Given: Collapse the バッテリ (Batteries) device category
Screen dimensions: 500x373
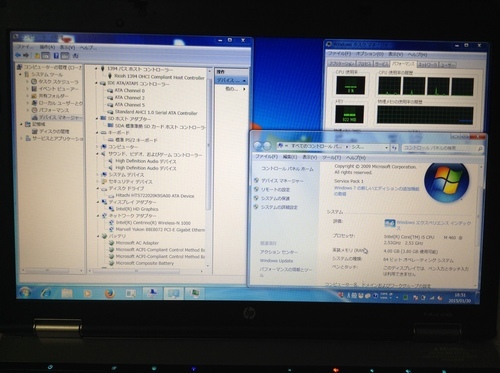Looking at the screenshot, I should click(98, 236).
